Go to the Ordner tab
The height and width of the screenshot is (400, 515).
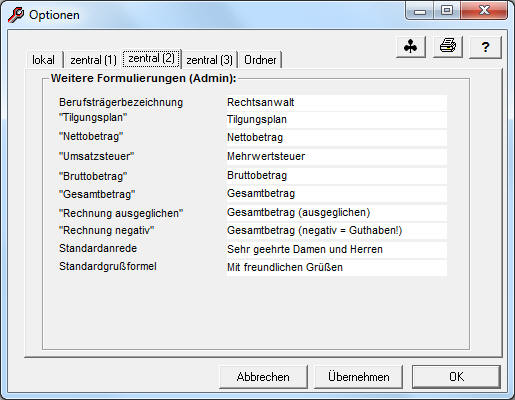pyautogui.click(x=260, y=60)
